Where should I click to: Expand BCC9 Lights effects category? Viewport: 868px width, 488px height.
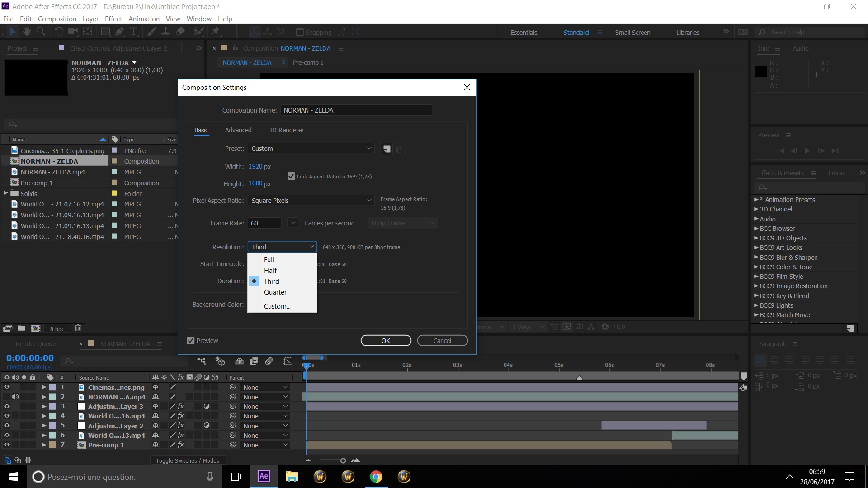pyautogui.click(x=756, y=305)
